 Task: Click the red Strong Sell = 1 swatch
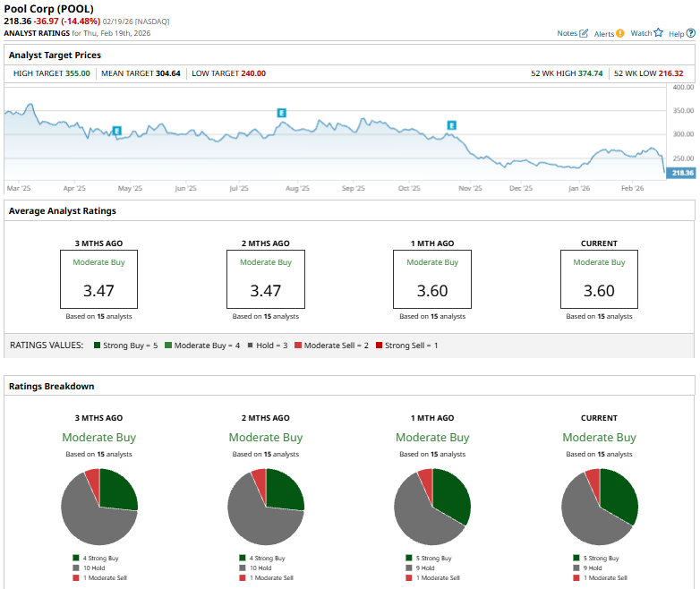tap(380, 345)
